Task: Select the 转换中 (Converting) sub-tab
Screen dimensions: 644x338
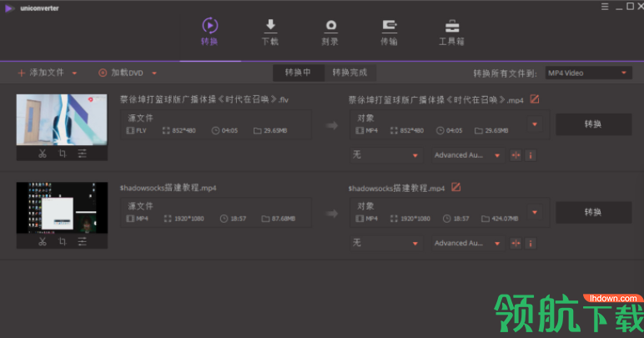Action: pos(298,73)
